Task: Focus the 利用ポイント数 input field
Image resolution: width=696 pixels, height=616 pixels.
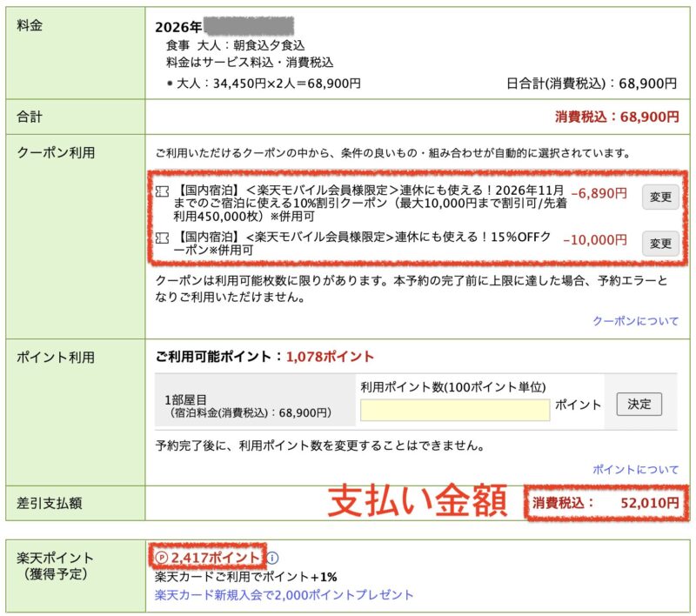Action: tap(454, 410)
